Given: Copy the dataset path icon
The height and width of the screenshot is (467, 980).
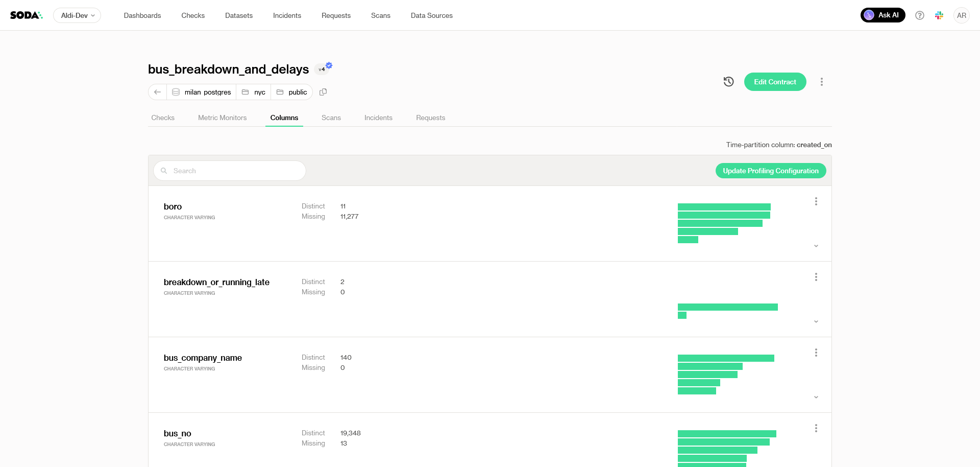Looking at the screenshot, I should coord(323,92).
